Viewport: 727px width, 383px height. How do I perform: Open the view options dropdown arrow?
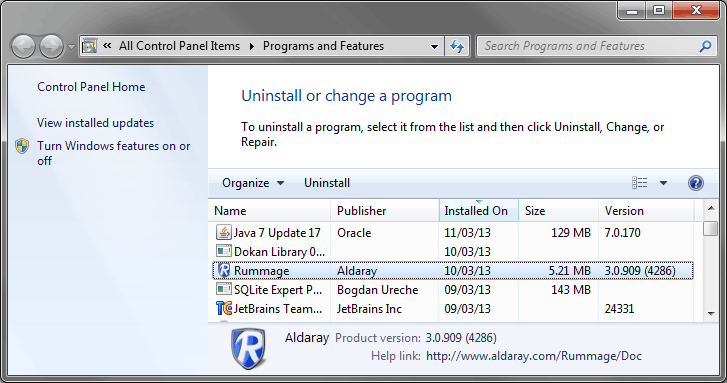click(663, 183)
